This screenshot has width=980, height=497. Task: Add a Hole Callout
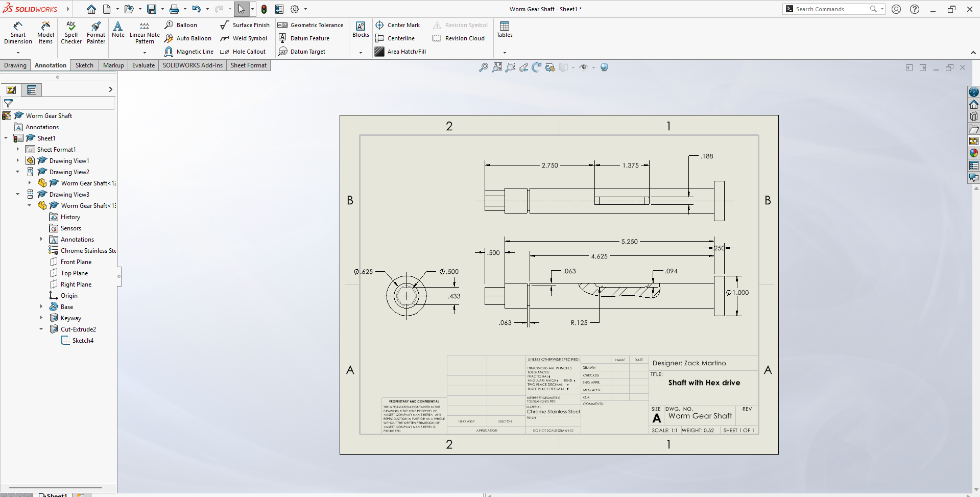pos(243,52)
